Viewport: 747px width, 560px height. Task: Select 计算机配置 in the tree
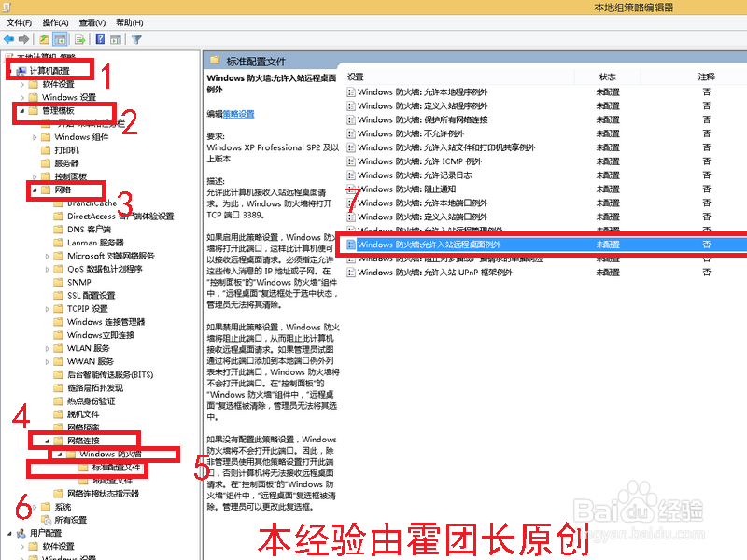tap(49, 71)
